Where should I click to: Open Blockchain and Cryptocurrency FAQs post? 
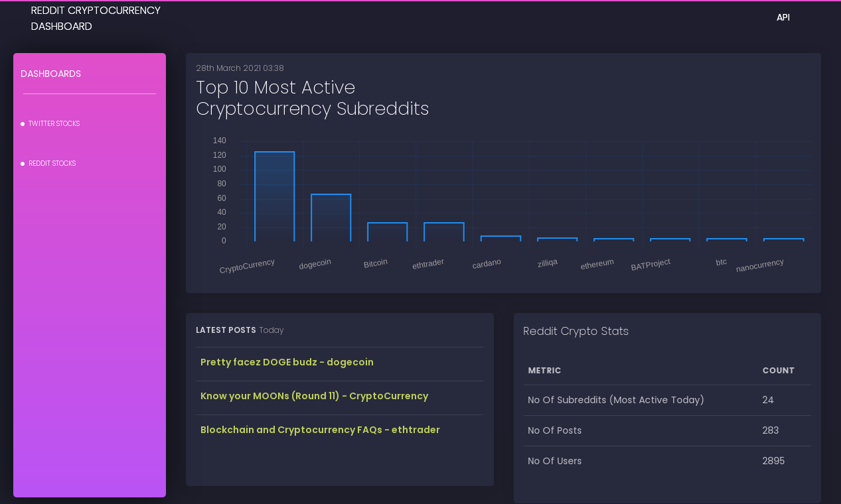coord(320,430)
